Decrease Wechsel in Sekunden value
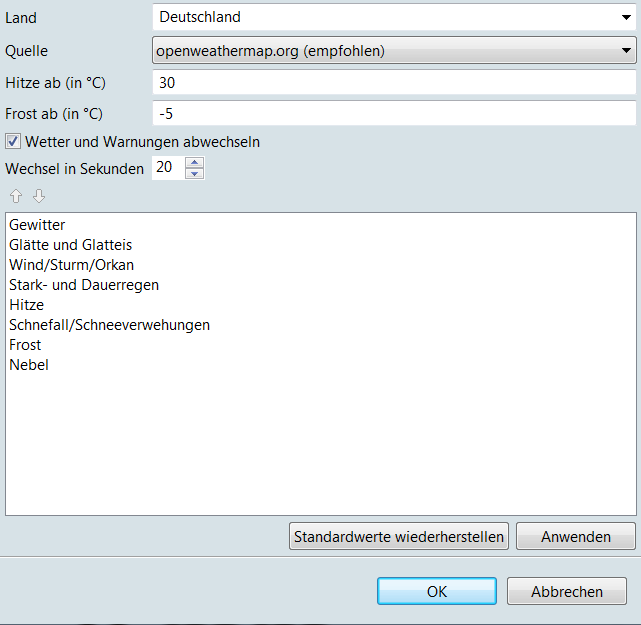The height and width of the screenshot is (625, 641). coord(195,174)
